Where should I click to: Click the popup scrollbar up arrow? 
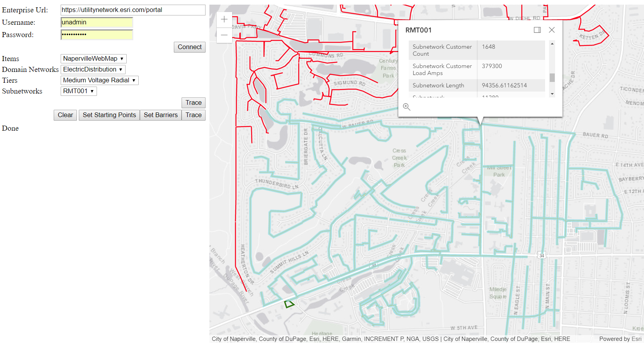[x=552, y=44]
